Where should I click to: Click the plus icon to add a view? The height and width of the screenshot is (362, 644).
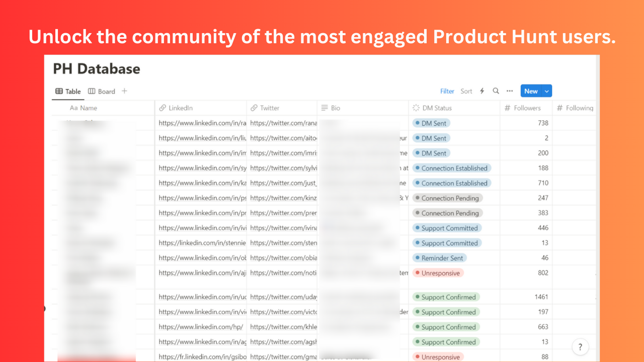tap(124, 91)
